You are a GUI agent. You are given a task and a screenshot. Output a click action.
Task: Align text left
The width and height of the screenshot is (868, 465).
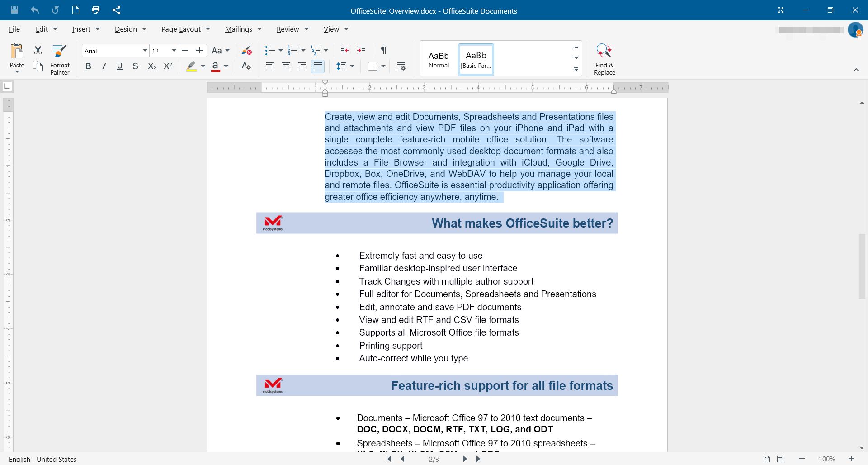point(270,66)
